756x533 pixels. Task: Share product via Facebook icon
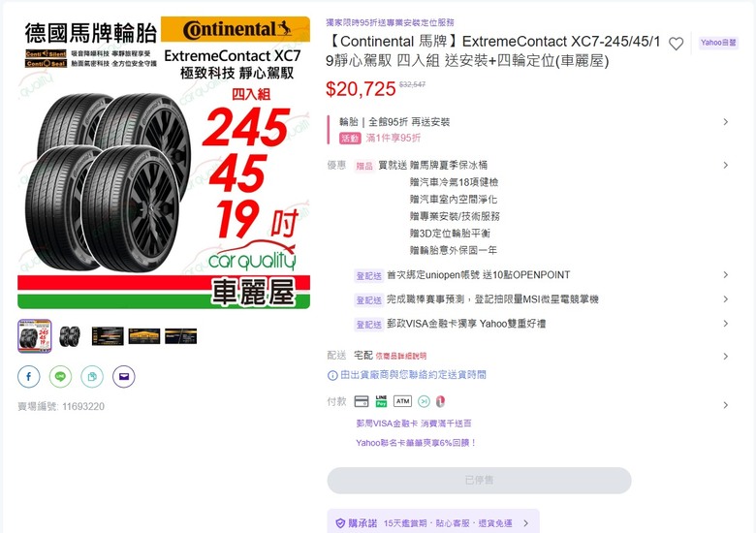pyautogui.click(x=29, y=376)
